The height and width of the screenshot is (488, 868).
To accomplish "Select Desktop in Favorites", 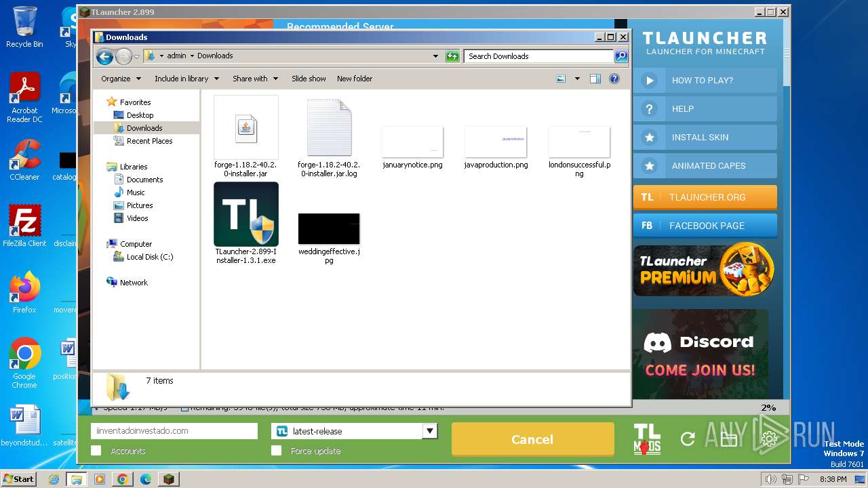I will coord(140,115).
